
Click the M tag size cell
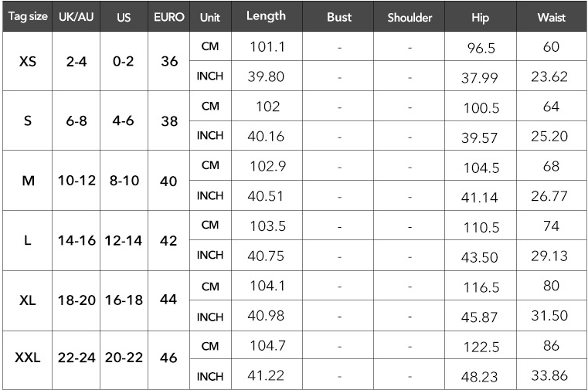click(x=27, y=181)
